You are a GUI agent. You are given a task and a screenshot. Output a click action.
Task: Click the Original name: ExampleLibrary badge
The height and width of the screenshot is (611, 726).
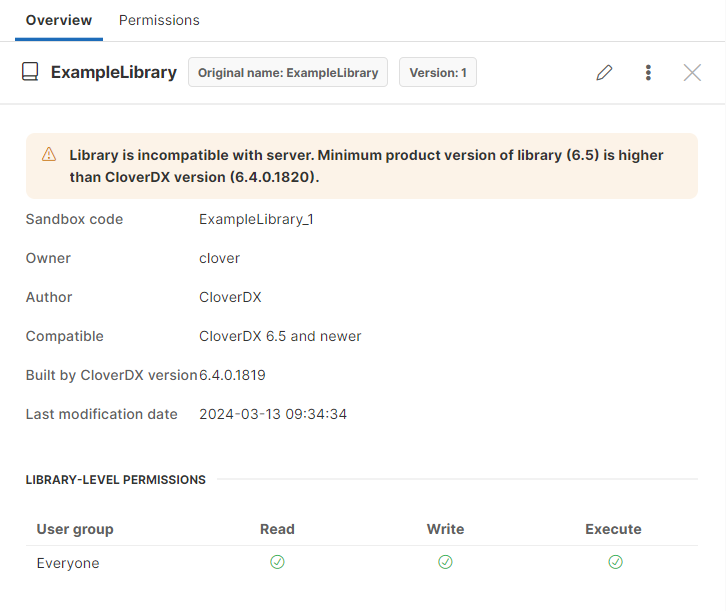(x=288, y=72)
